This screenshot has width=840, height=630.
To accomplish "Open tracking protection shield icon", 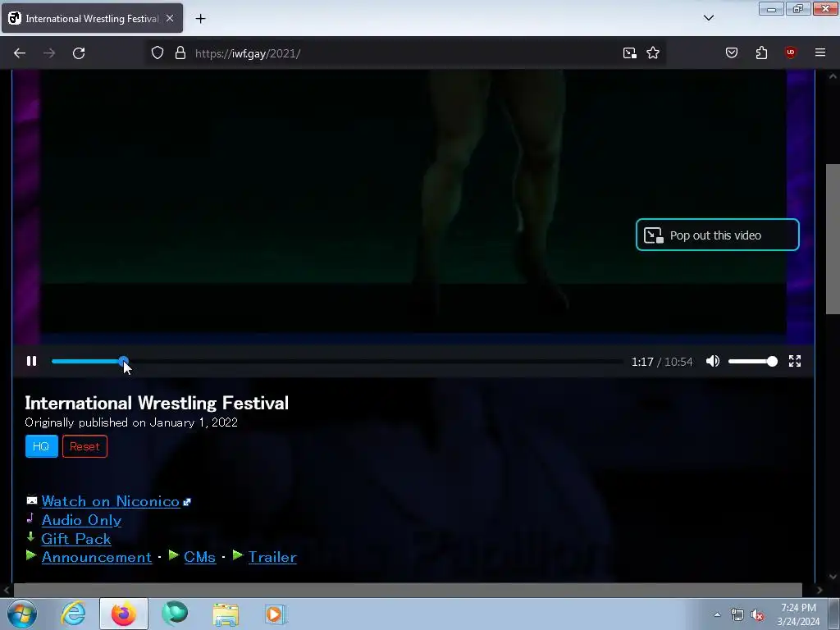I will click(x=157, y=53).
